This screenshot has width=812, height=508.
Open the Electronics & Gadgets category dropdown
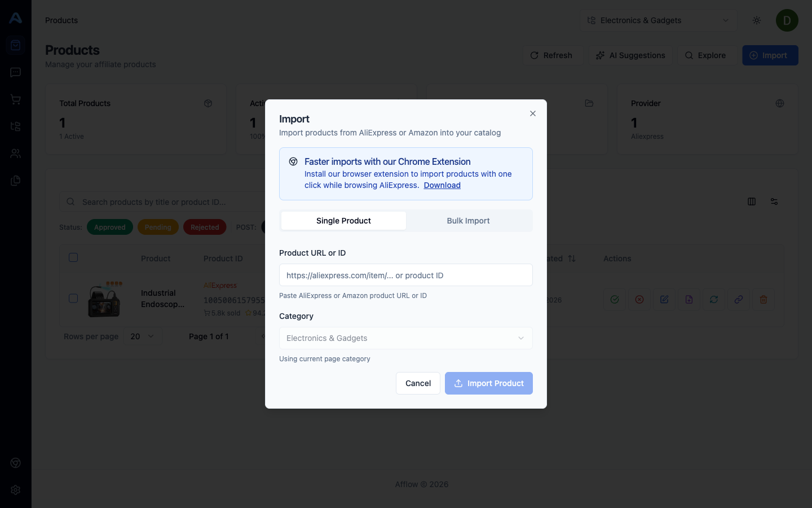[x=405, y=338]
